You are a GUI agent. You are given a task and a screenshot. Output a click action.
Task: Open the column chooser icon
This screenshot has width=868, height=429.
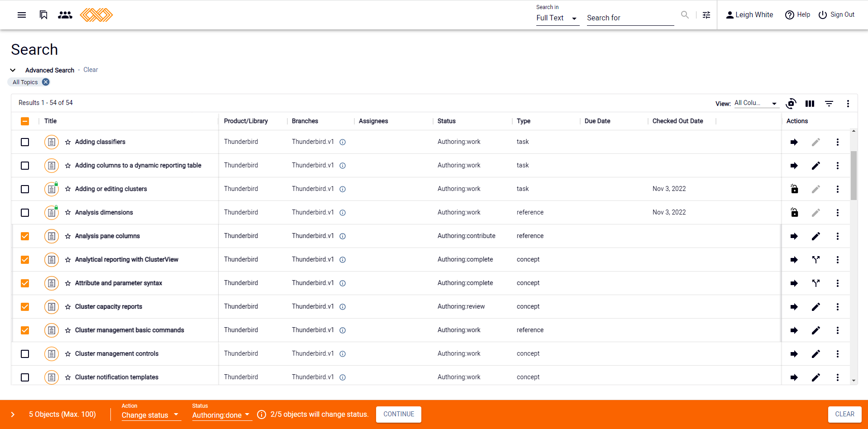point(810,104)
